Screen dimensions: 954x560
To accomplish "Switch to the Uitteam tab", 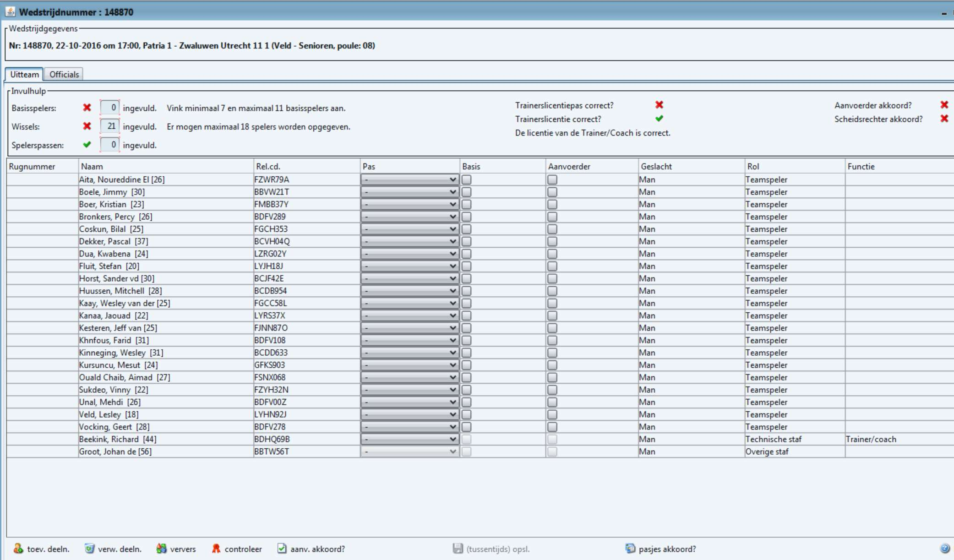I will coord(24,74).
